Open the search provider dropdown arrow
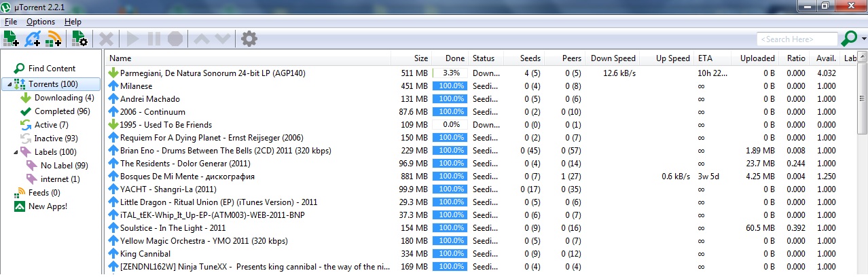The image size is (868, 277). [x=864, y=39]
